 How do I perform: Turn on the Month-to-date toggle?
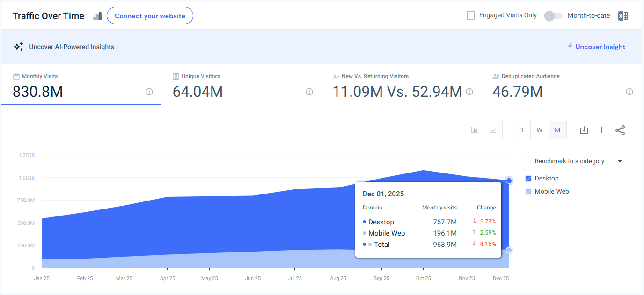553,15
